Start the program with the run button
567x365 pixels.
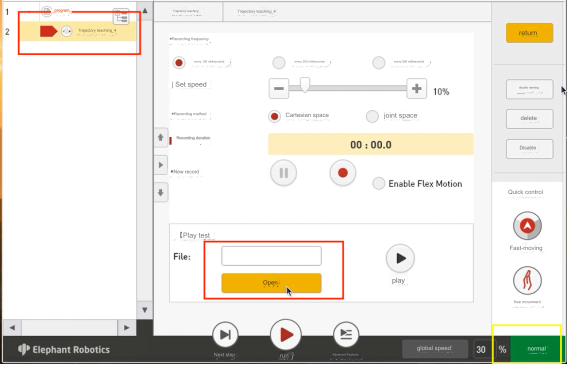[x=286, y=335]
